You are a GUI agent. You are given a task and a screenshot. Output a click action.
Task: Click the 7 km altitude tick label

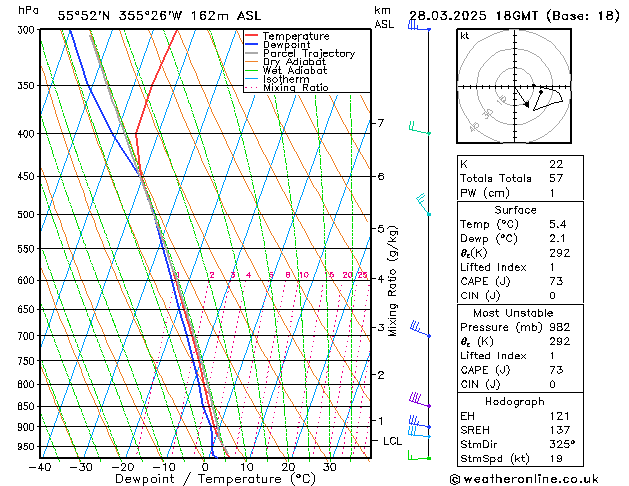tap(381, 123)
